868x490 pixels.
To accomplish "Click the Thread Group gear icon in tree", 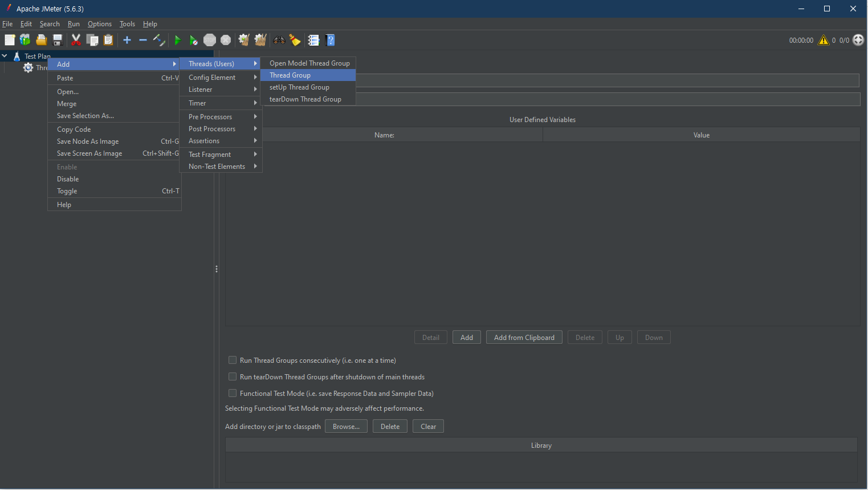I will [x=28, y=67].
